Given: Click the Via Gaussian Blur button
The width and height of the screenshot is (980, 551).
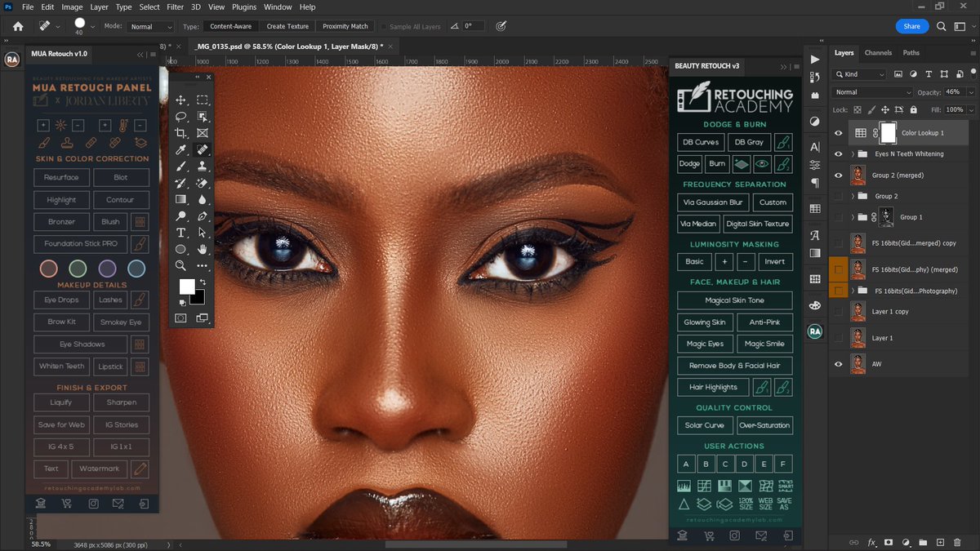Looking at the screenshot, I should click(x=712, y=202).
